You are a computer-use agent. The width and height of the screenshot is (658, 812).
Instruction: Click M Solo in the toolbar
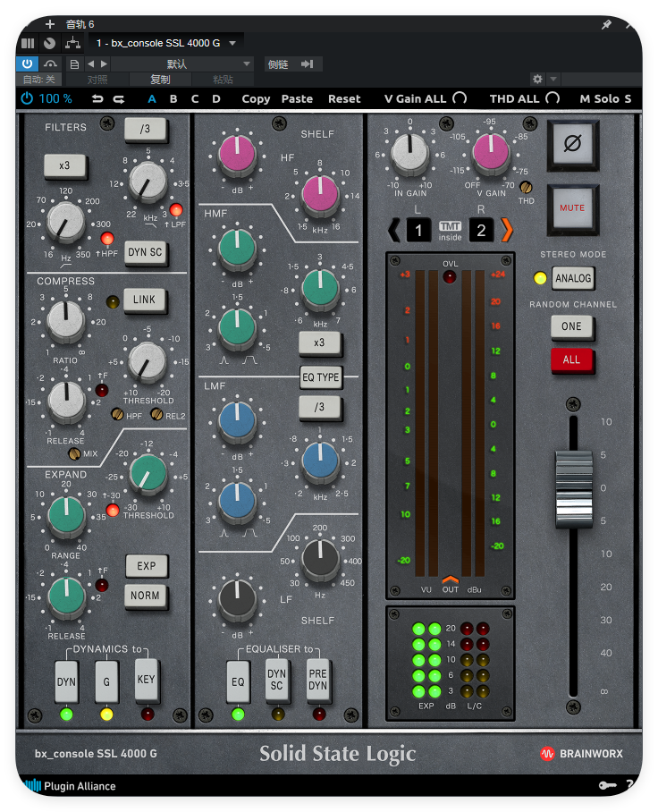pos(600,99)
